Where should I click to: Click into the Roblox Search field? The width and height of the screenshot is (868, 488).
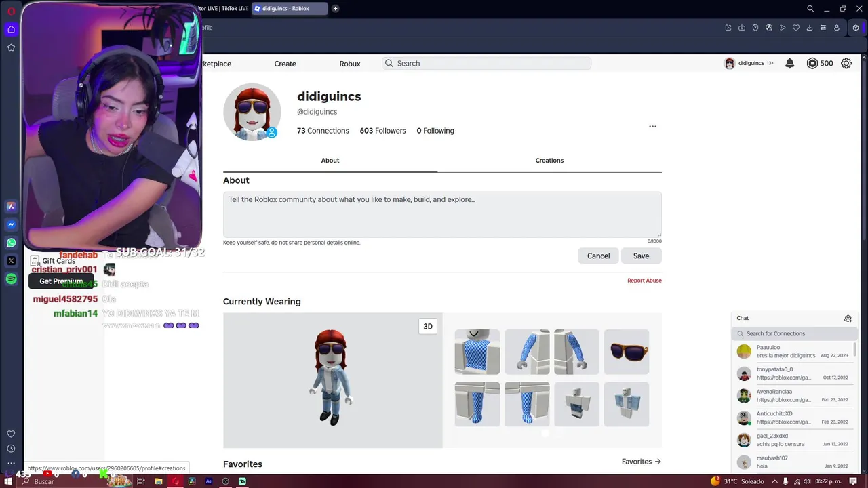pyautogui.click(x=486, y=63)
